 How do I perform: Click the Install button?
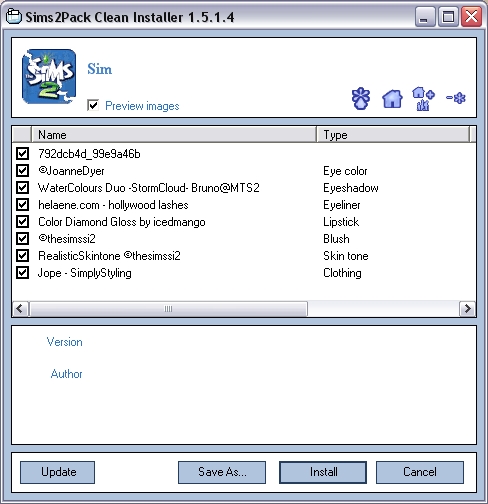pos(323,472)
